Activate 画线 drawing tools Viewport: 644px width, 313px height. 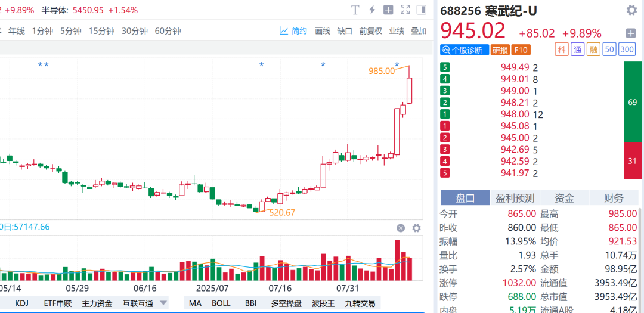click(323, 31)
